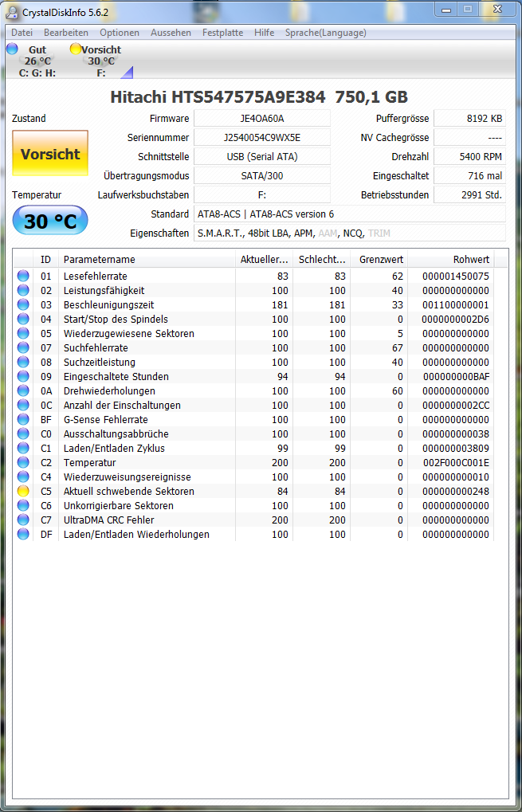Open the Optionen menu
Image resolution: width=522 pixels, height=812 pixels.
pyautogui.click(x=120, y=33)
